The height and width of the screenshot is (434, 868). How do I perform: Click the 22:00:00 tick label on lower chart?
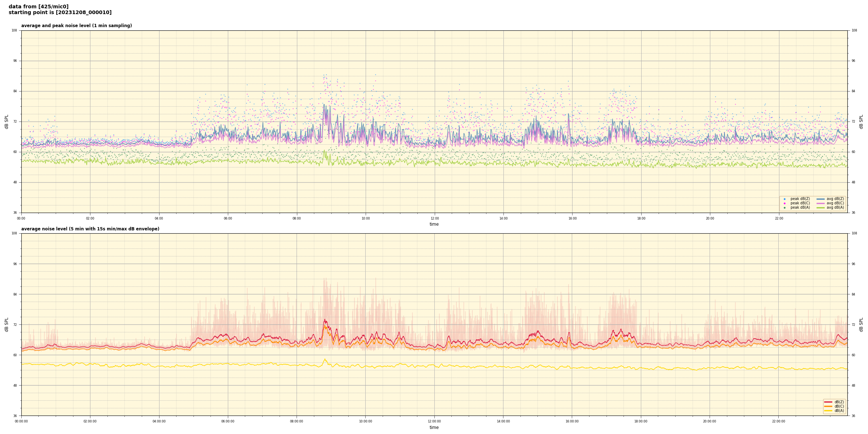[x=778, y=421]
